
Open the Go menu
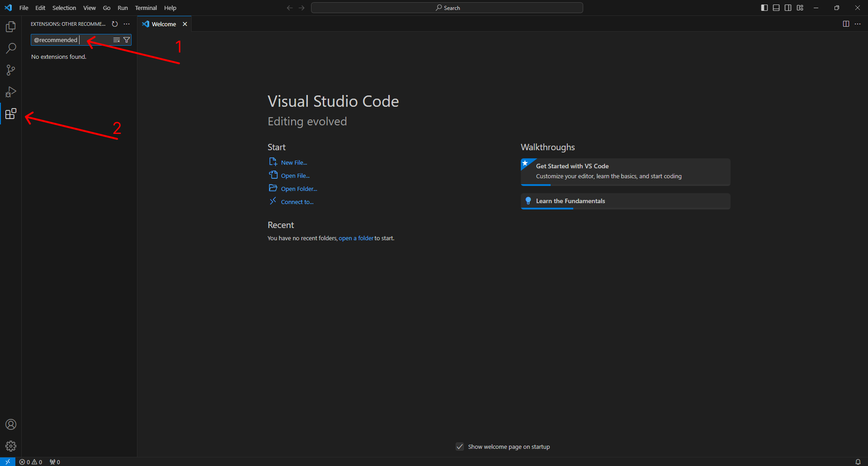tap(107, 8)
